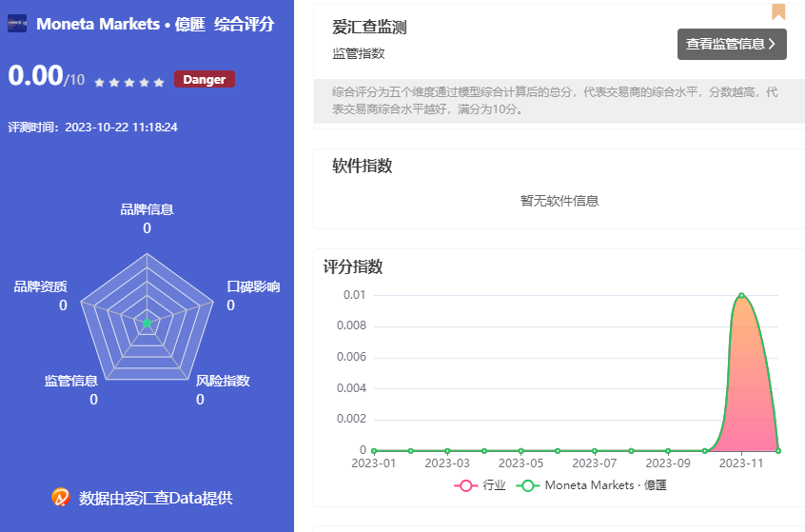Select the 2023-01 data point on chart

click(374, 451)
